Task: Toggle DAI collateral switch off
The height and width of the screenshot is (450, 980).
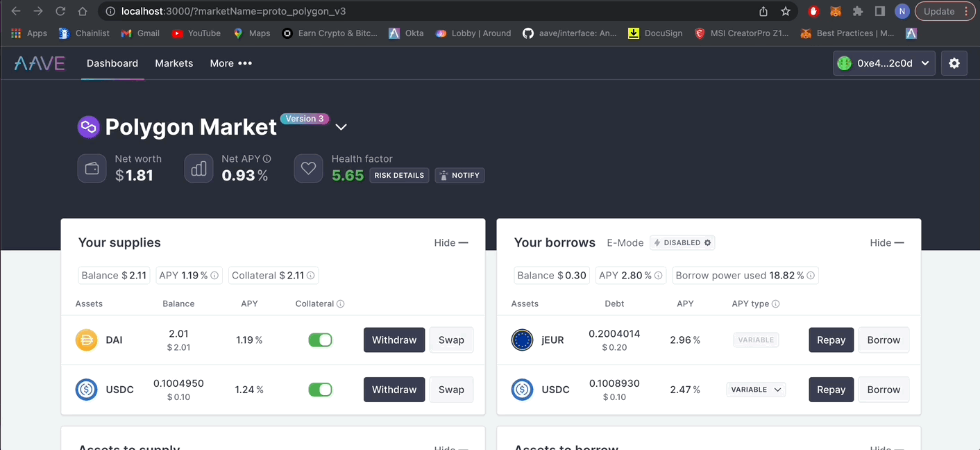Action: pos(320,340)
